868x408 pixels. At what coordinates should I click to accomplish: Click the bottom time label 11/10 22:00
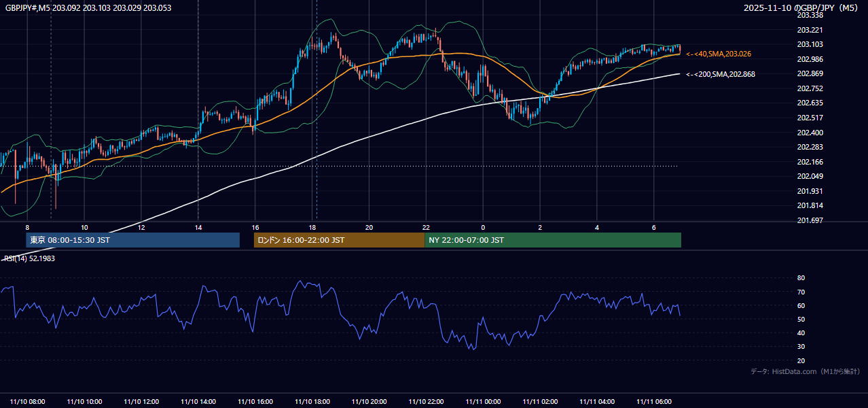pyautogui.click(x=426, y=402)
